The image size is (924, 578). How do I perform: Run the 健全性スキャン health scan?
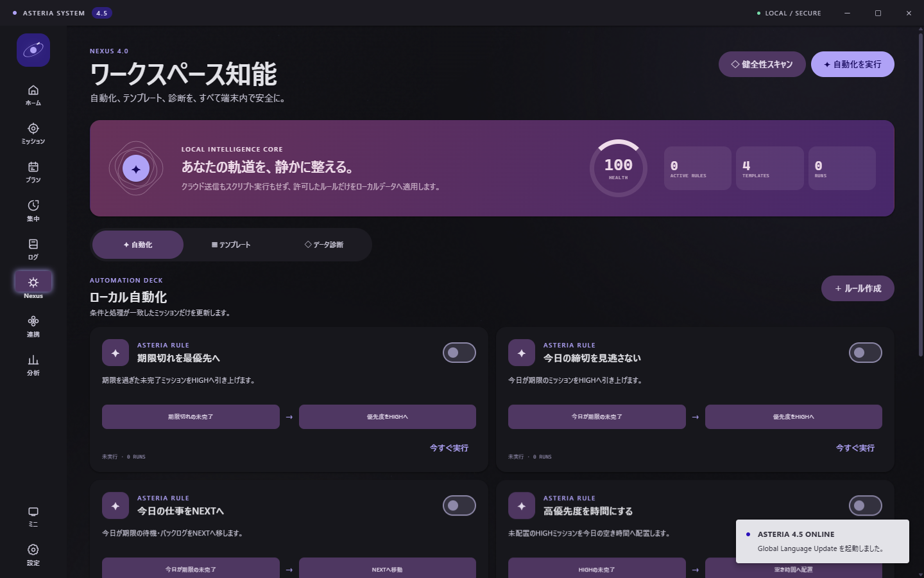762,64
